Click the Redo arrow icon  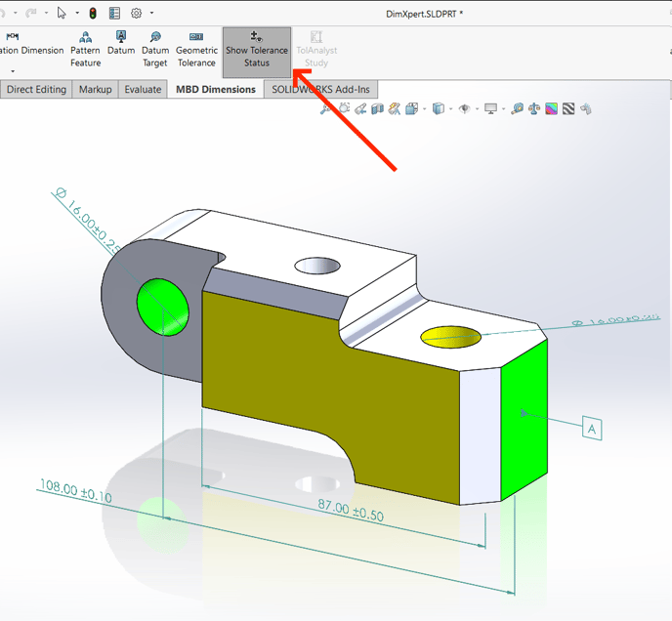point(31,14)
